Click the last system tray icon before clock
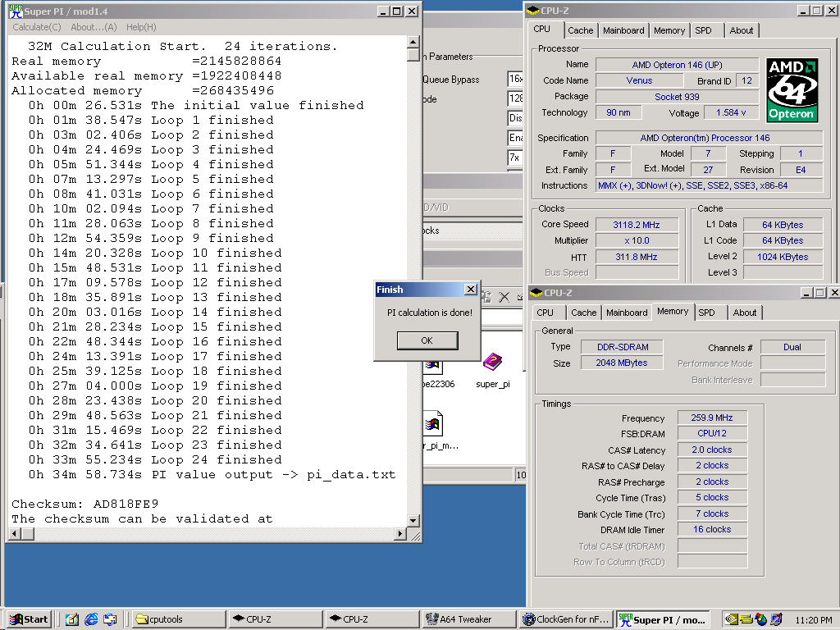The height and width of the screenshot is (630, 840). tap(776, 619)
